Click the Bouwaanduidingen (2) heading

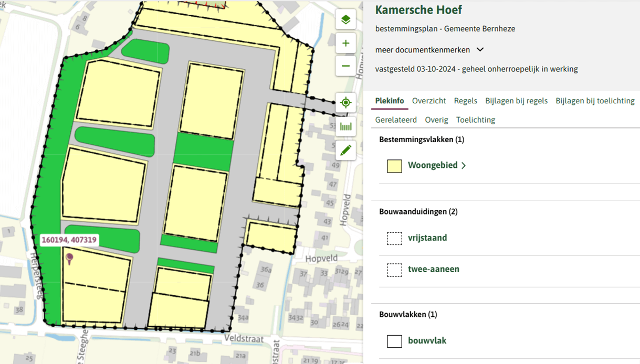point(418,212)
